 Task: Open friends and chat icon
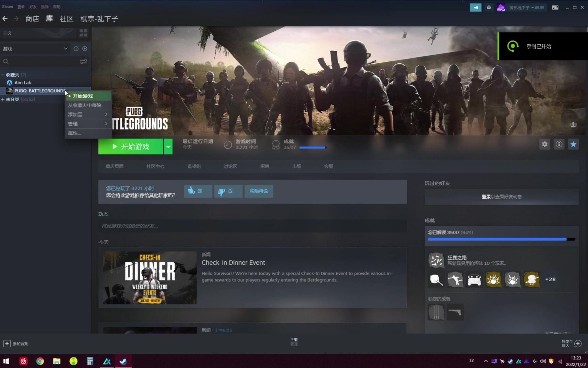pos(578,343)
